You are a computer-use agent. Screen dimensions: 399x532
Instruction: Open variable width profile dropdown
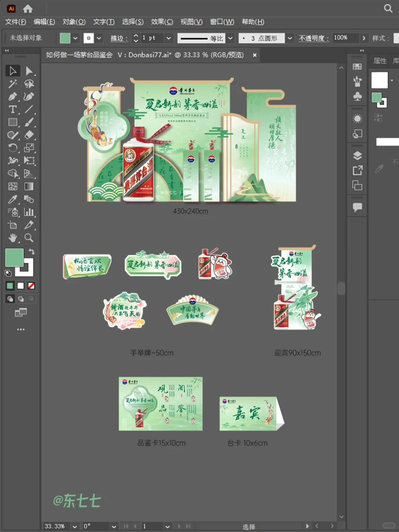coord(231,38)
